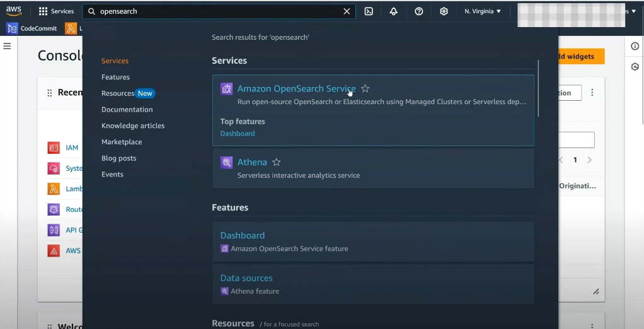The height and width of the screenshot is (329, 644).
Task: Click the AWS Amplify red icon
Action: tap(54, 251)
